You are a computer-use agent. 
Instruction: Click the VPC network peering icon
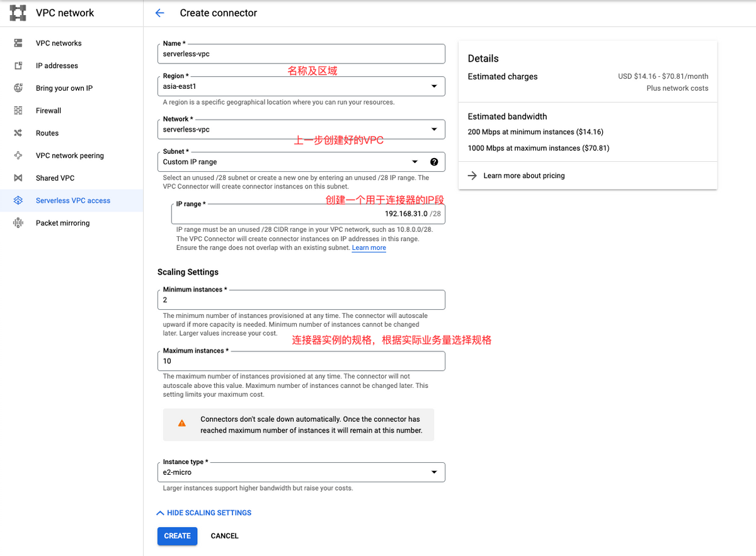18,156
